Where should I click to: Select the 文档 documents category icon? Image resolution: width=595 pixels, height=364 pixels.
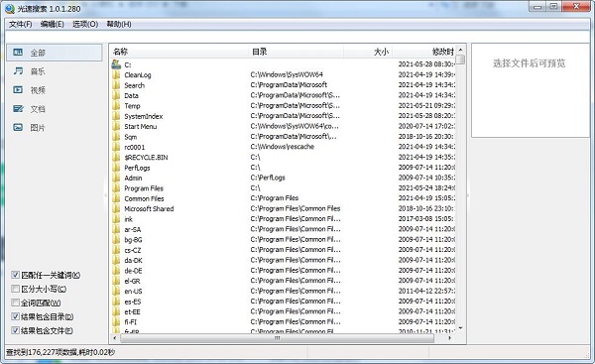(x=18, y=109)
